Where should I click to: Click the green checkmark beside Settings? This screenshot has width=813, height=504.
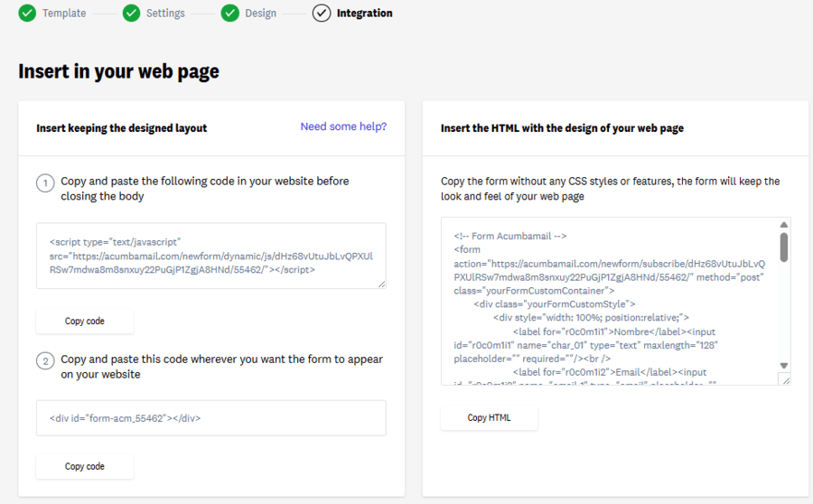(x=132, y=13)
